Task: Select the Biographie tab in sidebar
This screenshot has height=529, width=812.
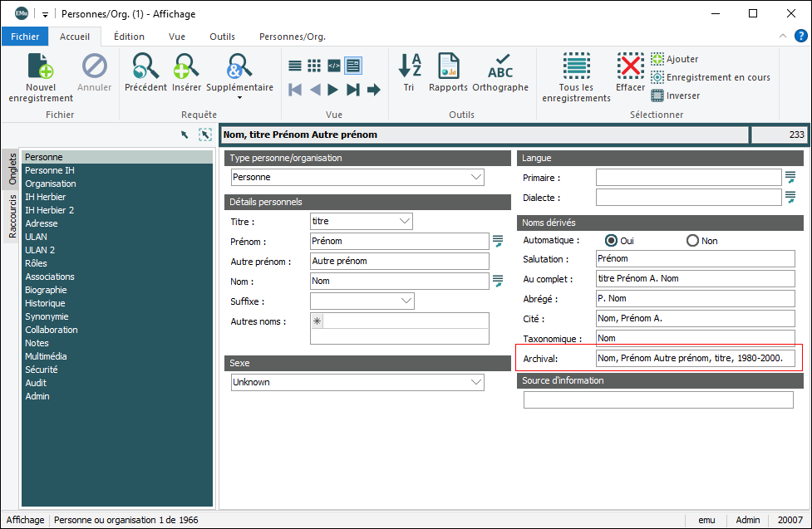Action: click(46, 290)
